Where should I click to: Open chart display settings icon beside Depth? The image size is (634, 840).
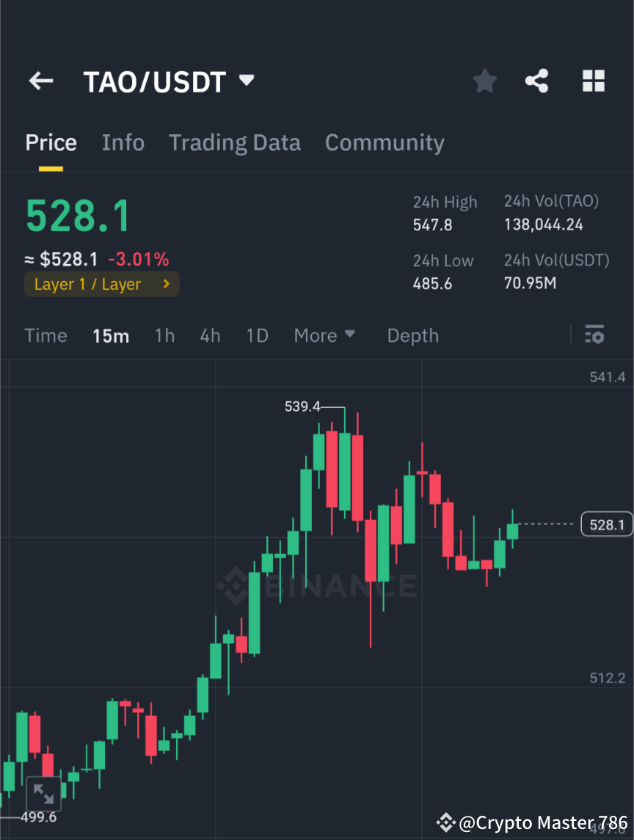click(594, 335)
